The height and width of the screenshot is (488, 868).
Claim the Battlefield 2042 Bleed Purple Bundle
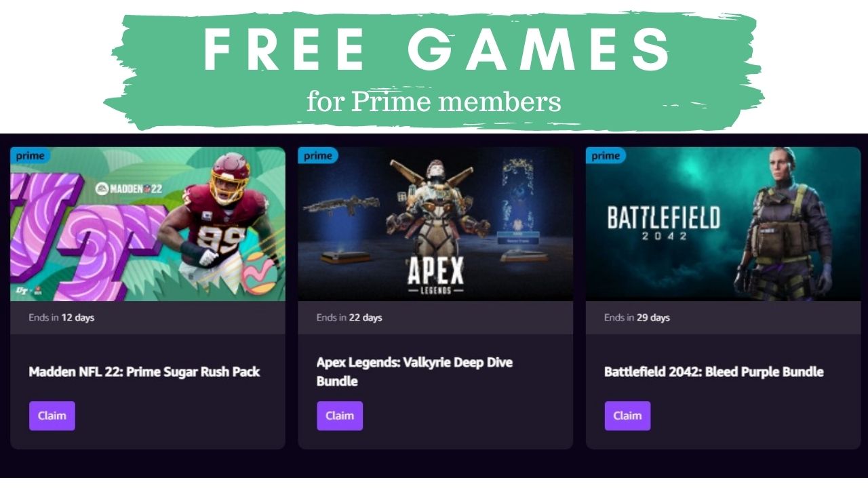pos(627,415)
